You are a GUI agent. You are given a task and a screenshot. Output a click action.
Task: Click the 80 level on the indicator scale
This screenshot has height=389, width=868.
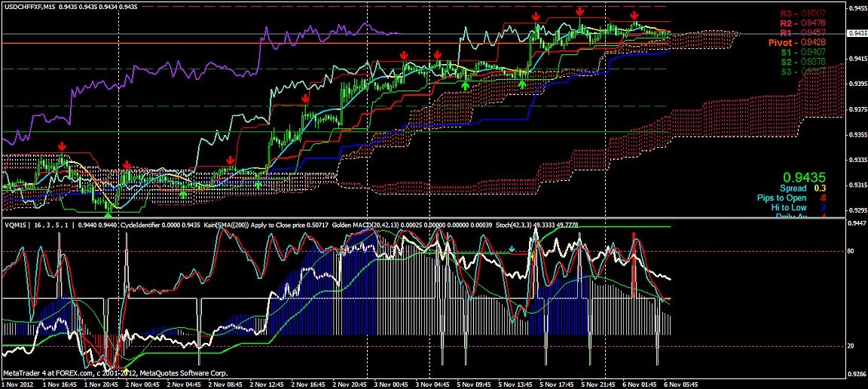click(x=851, y=251)
